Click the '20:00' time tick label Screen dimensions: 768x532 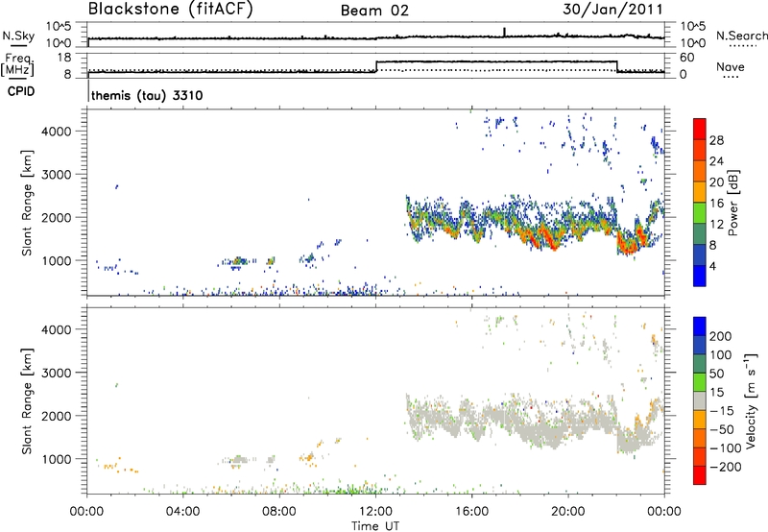pyautogui.click(x=567, y=512)
